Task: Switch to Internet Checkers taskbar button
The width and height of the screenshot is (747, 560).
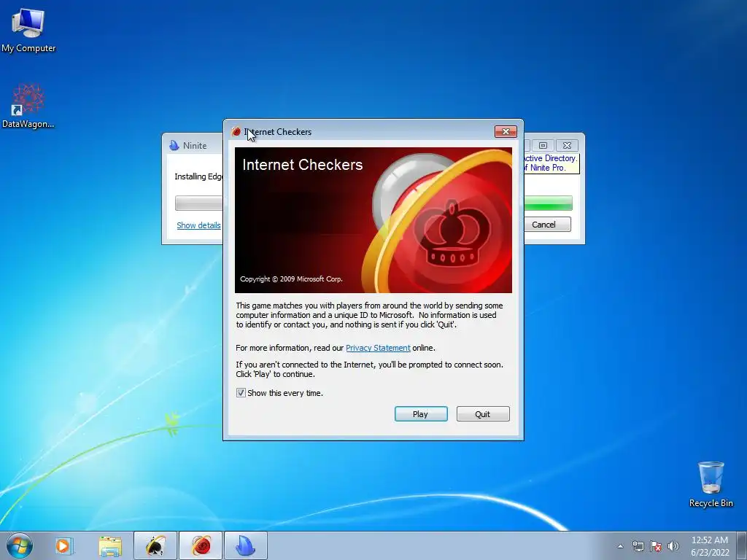Action: (x=201, y=545)
